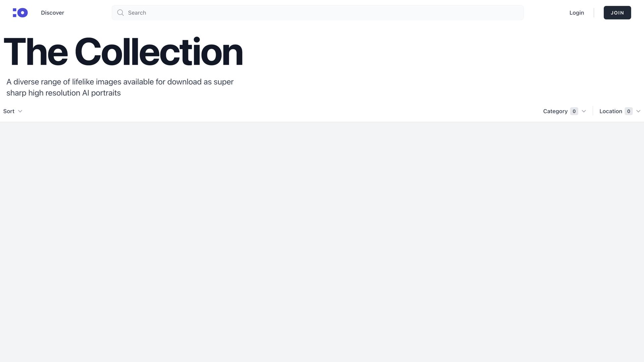Click the chevron arrow next to Category
Viewport: 644px width, 362px height.
584,111
